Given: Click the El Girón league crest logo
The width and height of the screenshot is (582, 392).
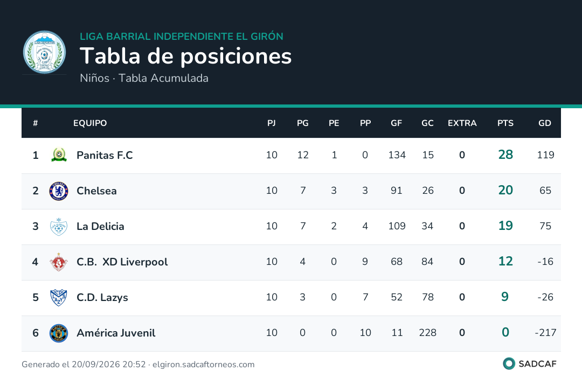Looking at the screenshot, I should point(45,52).
